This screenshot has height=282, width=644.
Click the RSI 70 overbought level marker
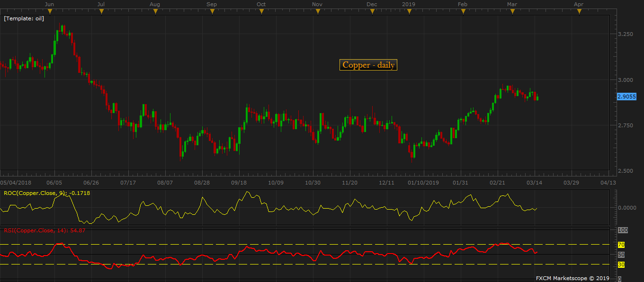[621, 245]
